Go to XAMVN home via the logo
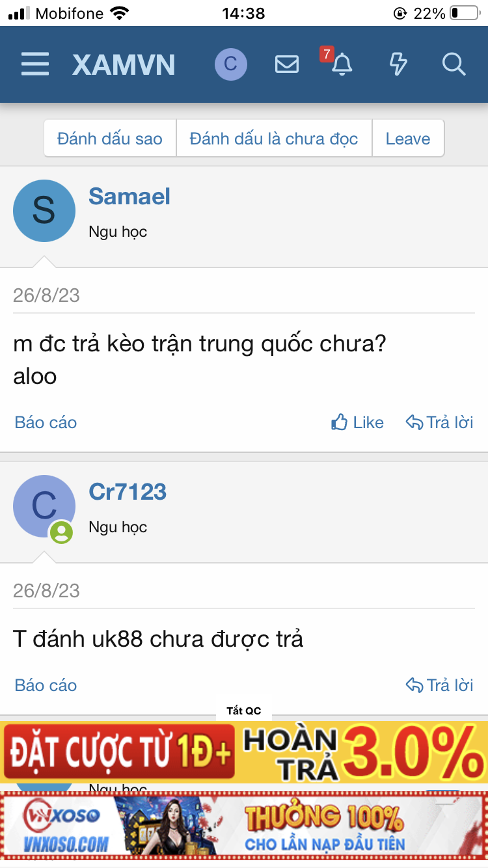Screen dimensions: 488x868 (124, 64)
